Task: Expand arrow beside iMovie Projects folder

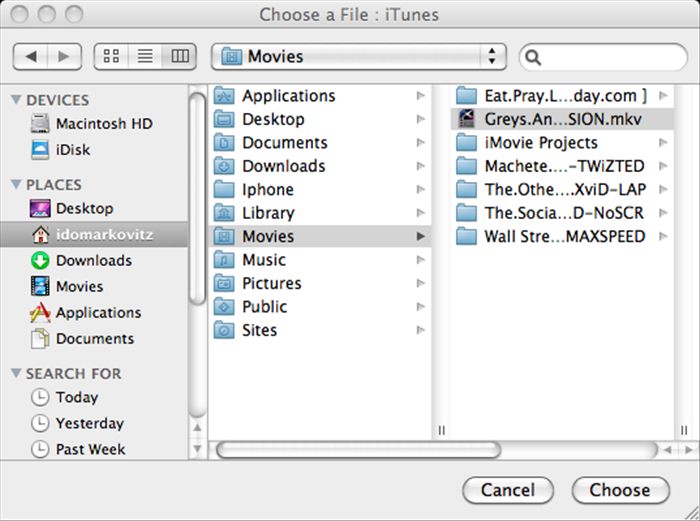Action: tap(663, 142)
